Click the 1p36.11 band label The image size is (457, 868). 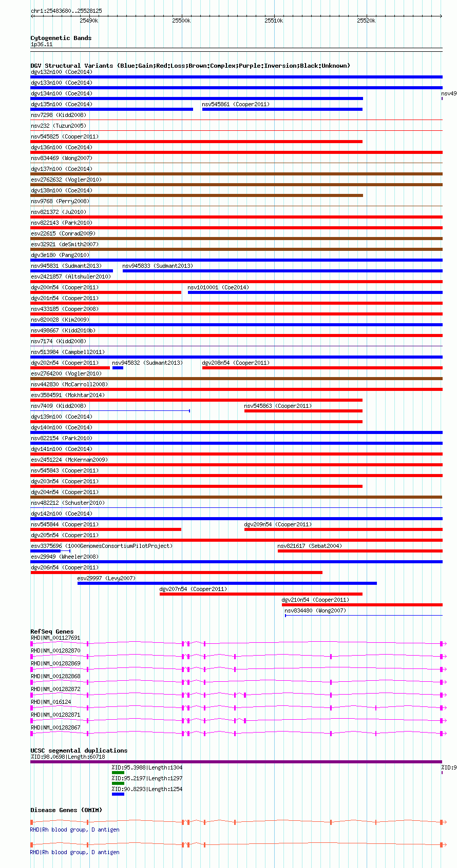(x=42, y=45)
